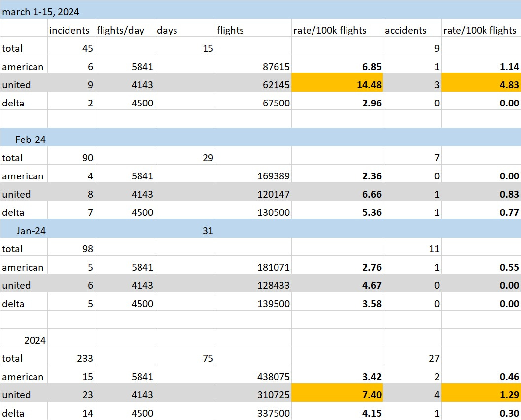Select January total accidents cell 11

(x=413, y=247)
